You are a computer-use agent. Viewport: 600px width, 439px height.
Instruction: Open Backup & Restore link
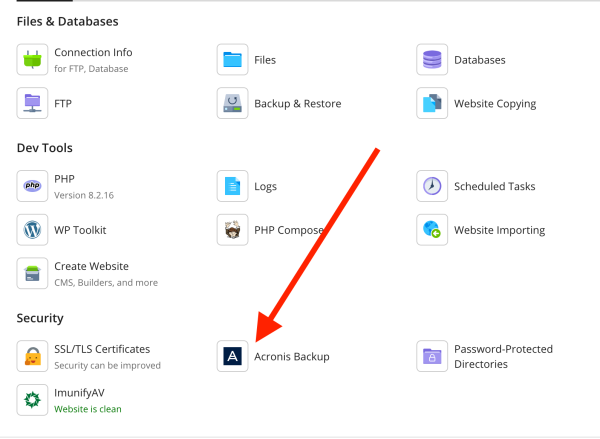pos(298,103)
